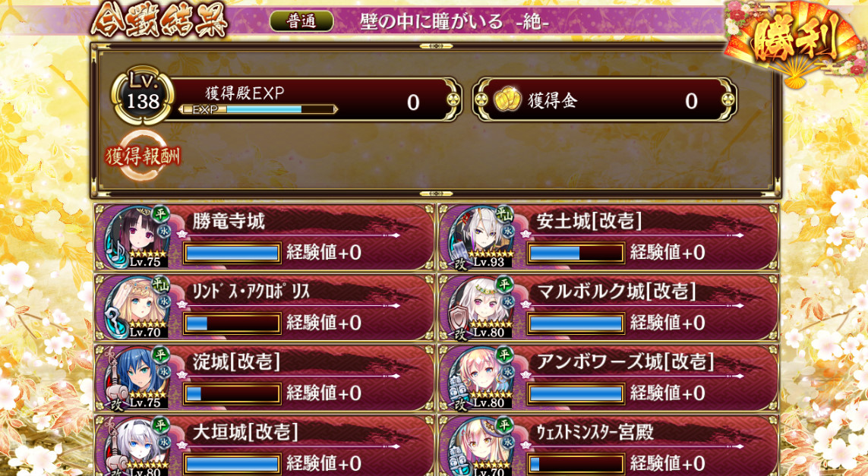Viewport: 868px width, 476px height.
Task: Click the 勝利 victory fan emblem
Action: click(x=794, y=43)
